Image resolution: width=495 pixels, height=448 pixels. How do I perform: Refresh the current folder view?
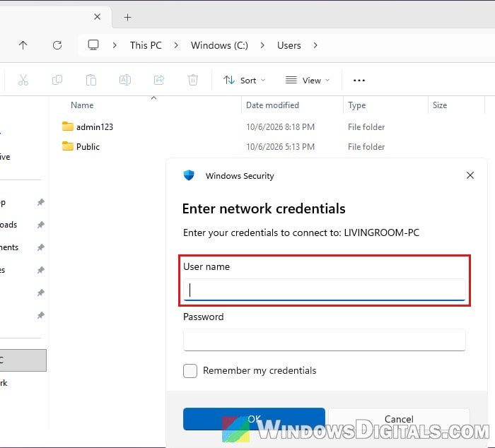(57, 45)
